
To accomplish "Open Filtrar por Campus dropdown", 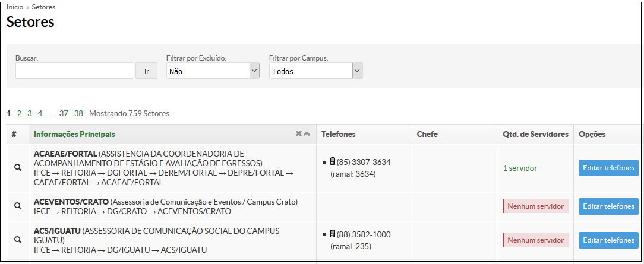I will (x=316, y=71).
